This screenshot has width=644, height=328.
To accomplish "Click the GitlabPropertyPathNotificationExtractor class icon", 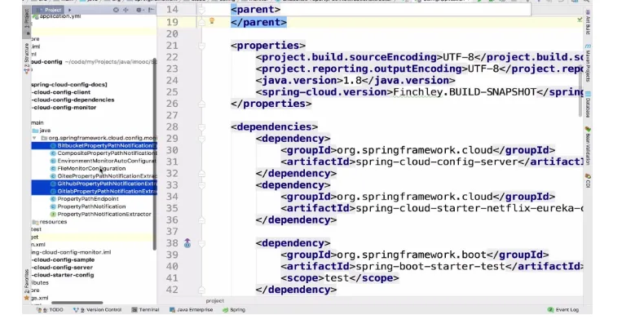I will (x=53, y=191).
